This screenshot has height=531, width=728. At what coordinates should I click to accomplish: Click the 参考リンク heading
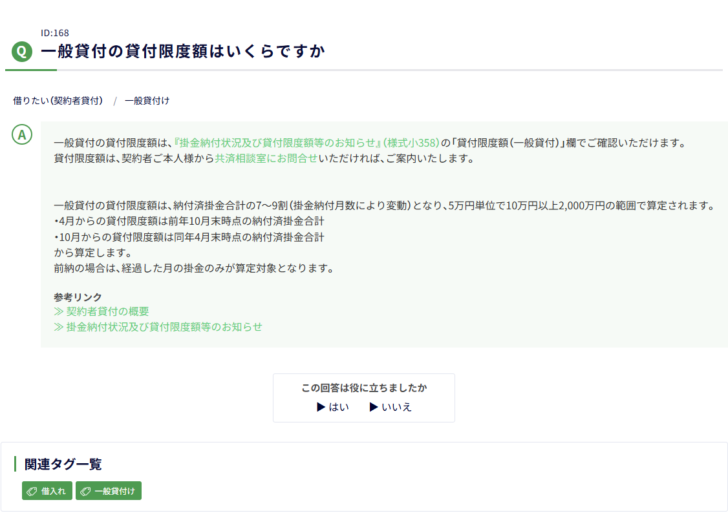click(78, 297)
